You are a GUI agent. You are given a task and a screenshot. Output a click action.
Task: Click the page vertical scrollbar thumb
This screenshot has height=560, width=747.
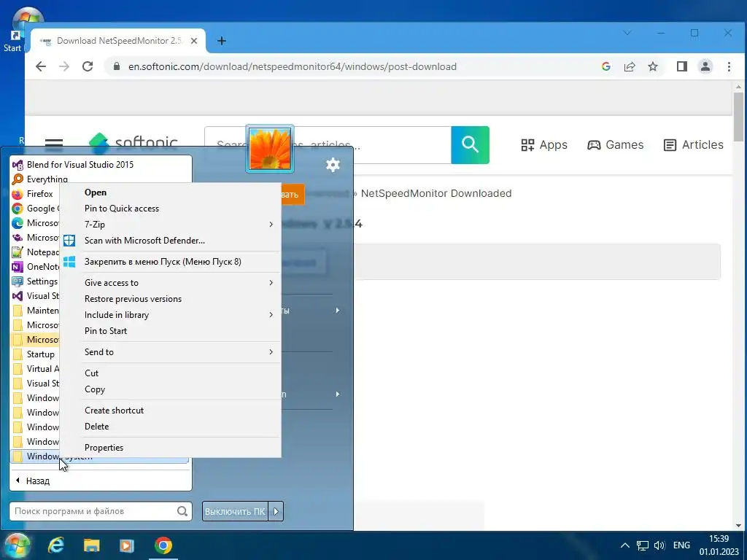(738, 117)
